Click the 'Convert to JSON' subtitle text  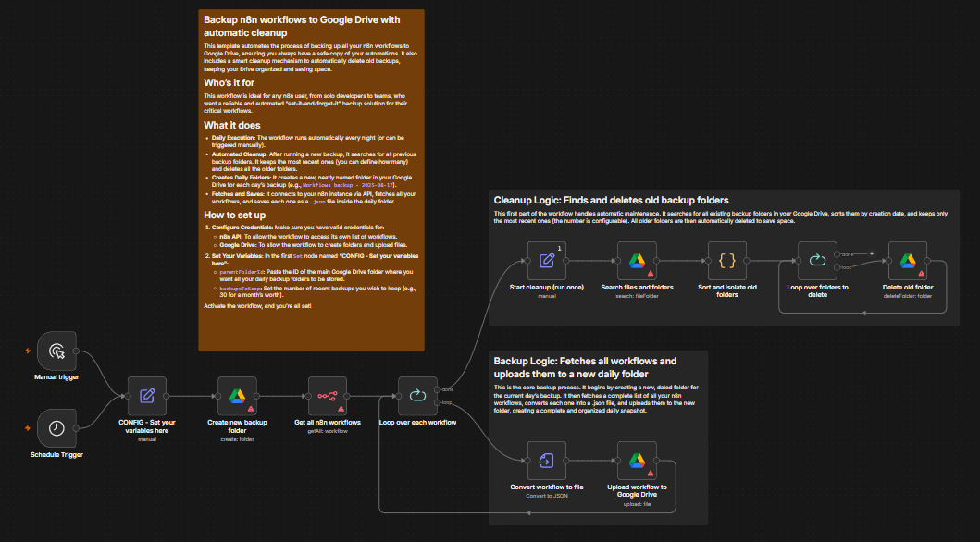[547, 496]
